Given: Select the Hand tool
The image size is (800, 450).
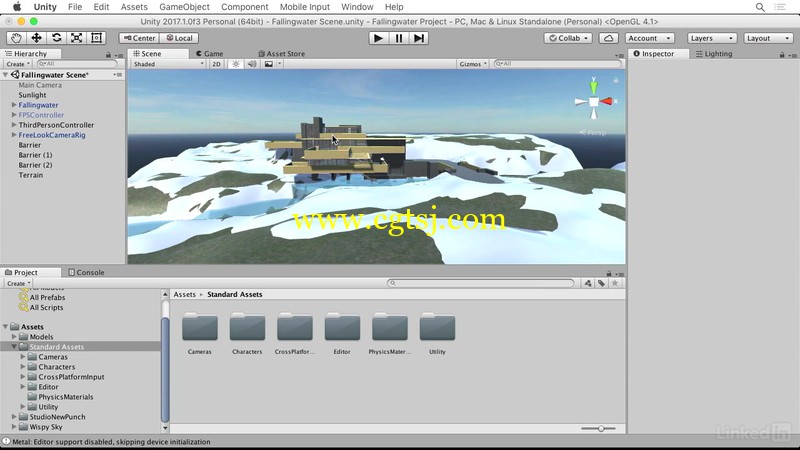Looking at the screenshot, I should click(x=16, y=38).
